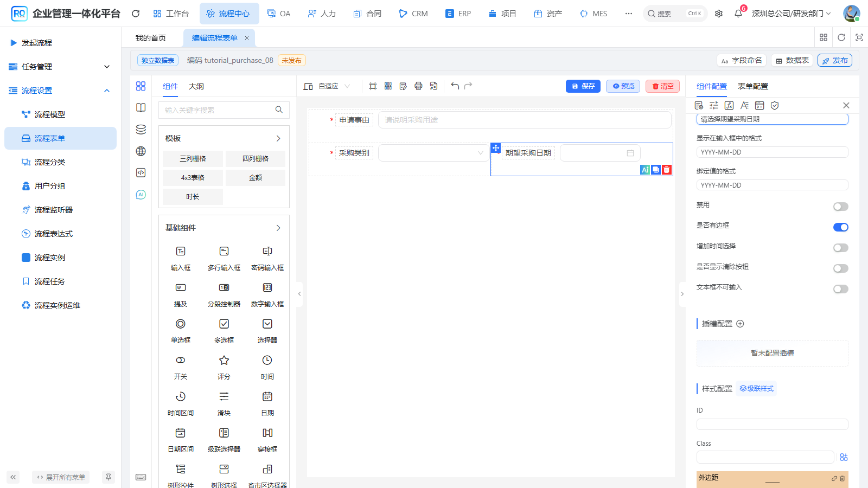Open the database stack icon in left rail
The height and width of the screenshot is (488, 868).
pos(141,129)
